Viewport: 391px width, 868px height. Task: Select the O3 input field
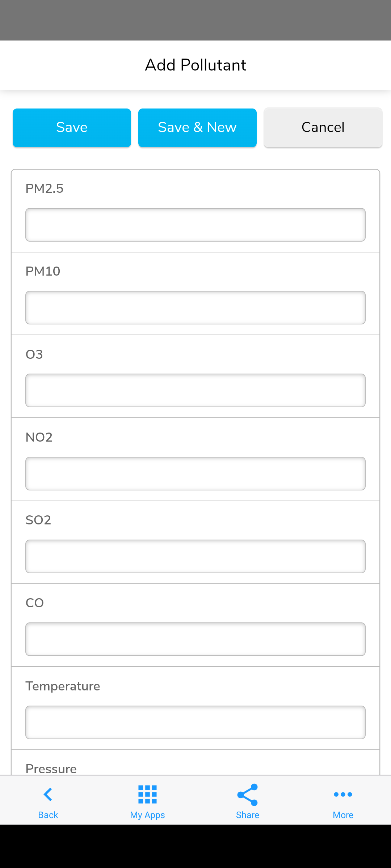pos(195,390)
